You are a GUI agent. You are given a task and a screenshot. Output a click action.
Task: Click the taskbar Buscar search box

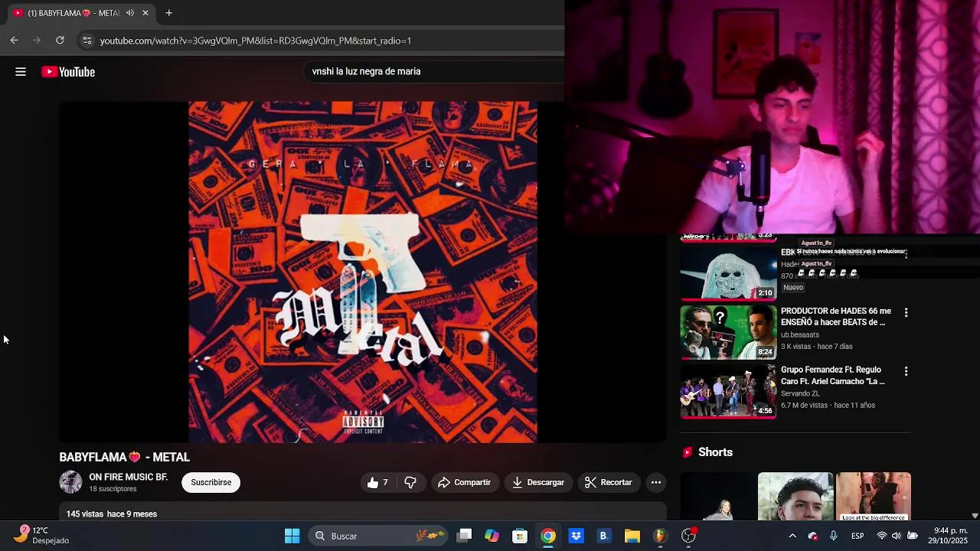click(379, 536)
